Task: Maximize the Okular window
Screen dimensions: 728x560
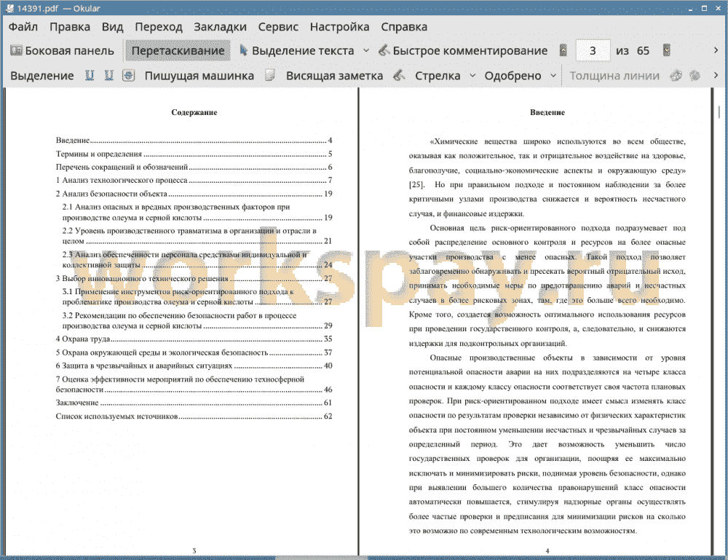Action: tap(704, 8)
